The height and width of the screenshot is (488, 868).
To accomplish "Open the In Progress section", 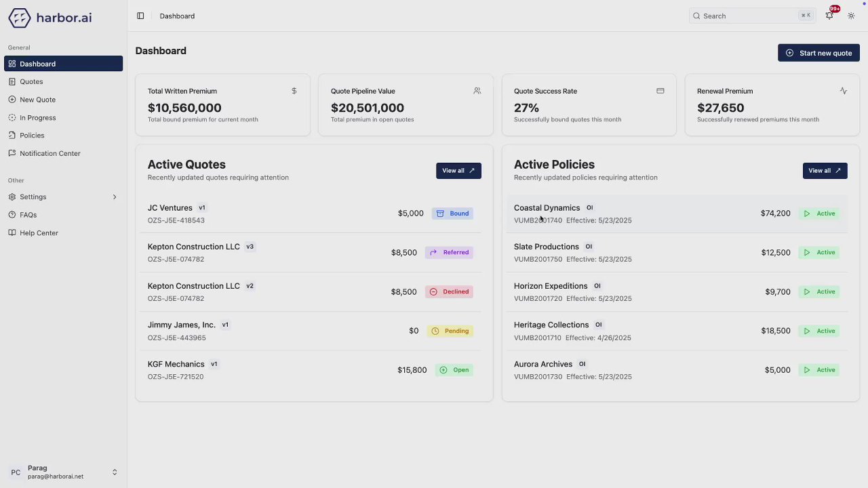I will pyautogui.click(x=37, y=117).
